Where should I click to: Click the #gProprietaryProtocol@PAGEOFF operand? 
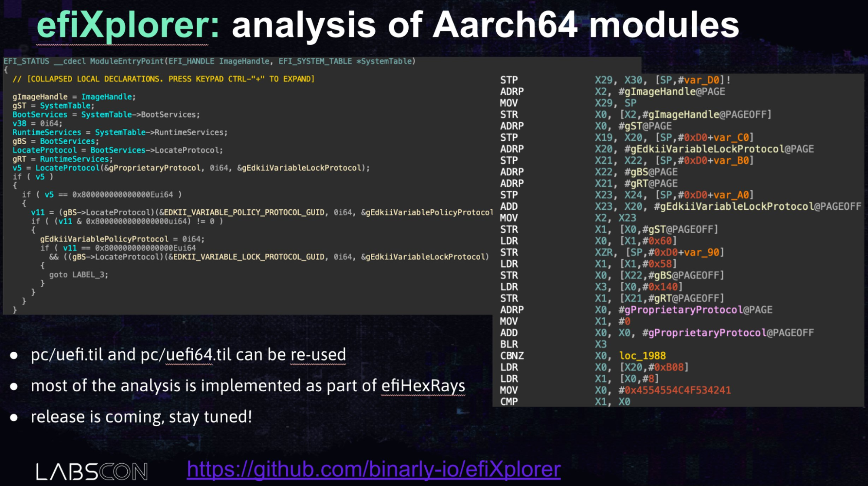pyautogui.click(x=728, y=333)
